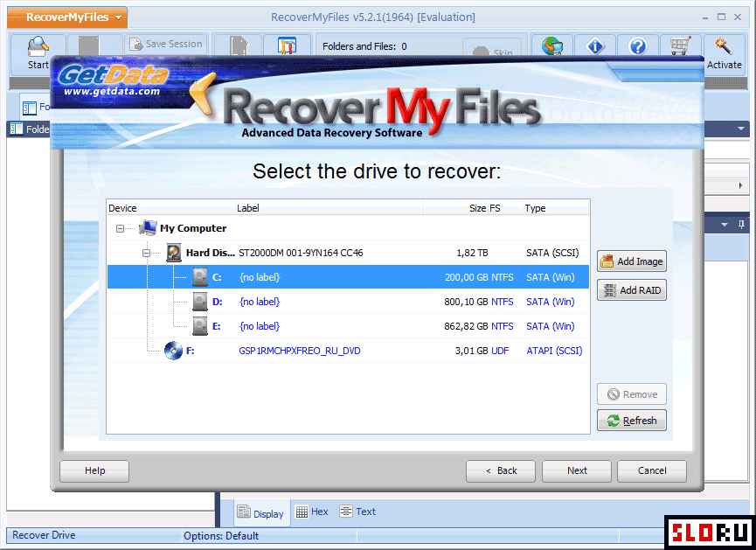Sort by the Size column header
The image size is (756, 550).
pyautogui.click(x=455, y=208)
